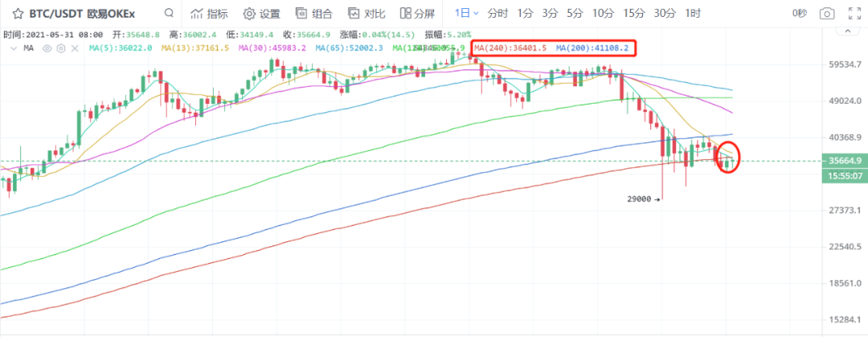Add BTC/USDT to favorites with star icon
Screen dimensions: 868x337
pos(18,14)
